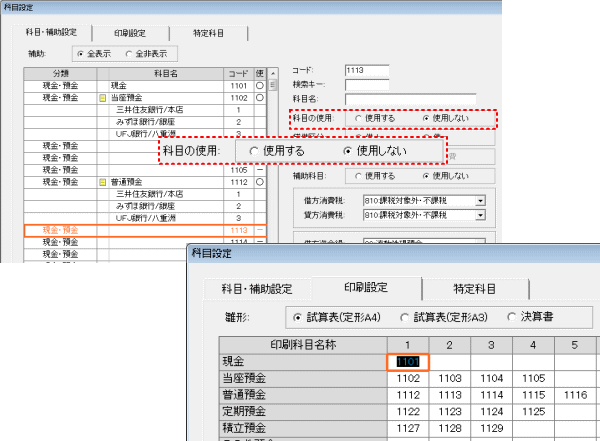Click the コード input field showing 1113
The height and width of the screenshot is (441, 600).
pos(367,70)
